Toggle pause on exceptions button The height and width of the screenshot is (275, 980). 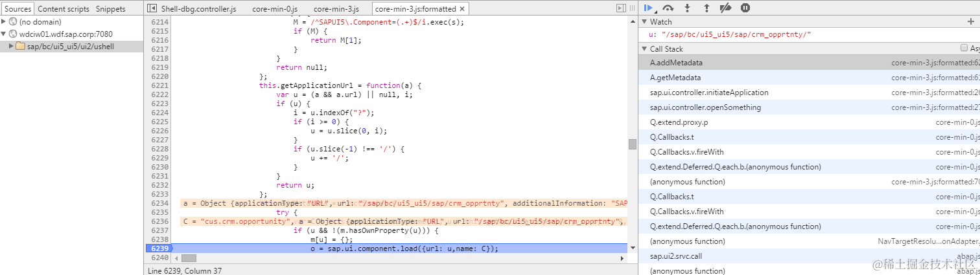tap(745, 8)
